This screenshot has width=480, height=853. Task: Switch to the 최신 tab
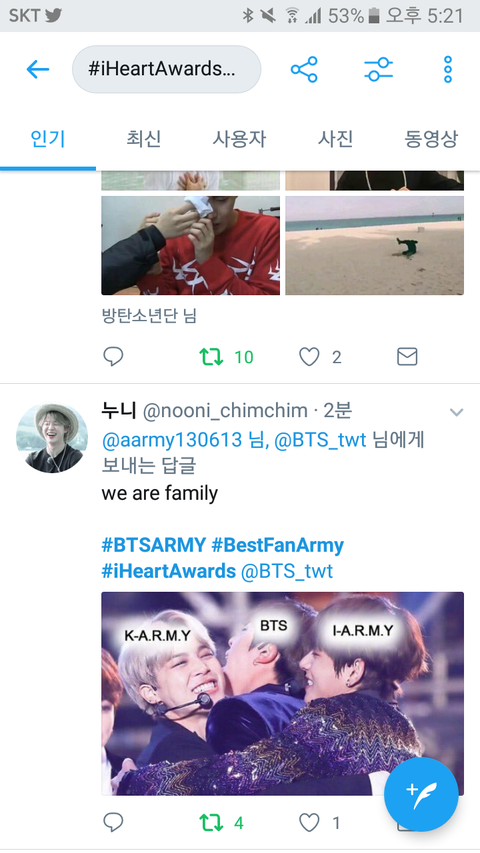(x=143, y=139)
